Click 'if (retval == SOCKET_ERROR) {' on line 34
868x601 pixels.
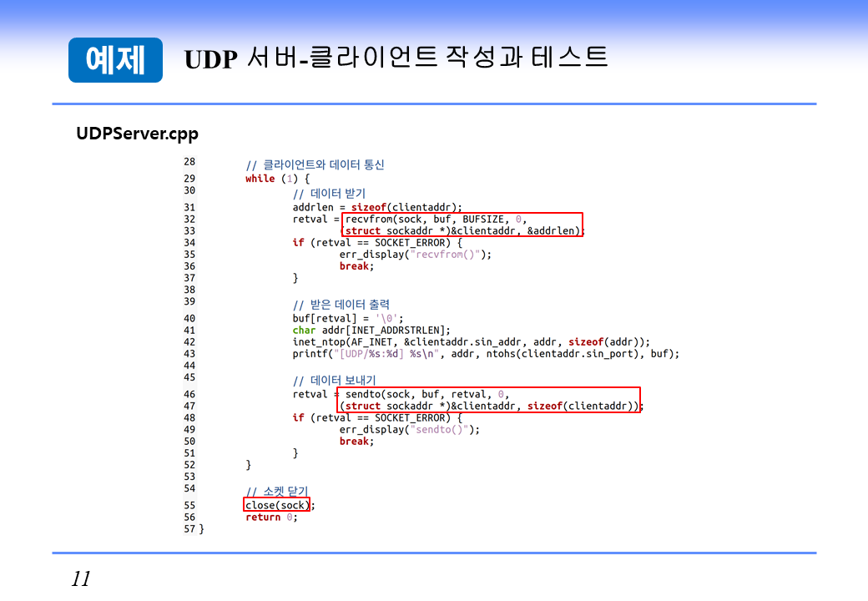coord(377,243)
